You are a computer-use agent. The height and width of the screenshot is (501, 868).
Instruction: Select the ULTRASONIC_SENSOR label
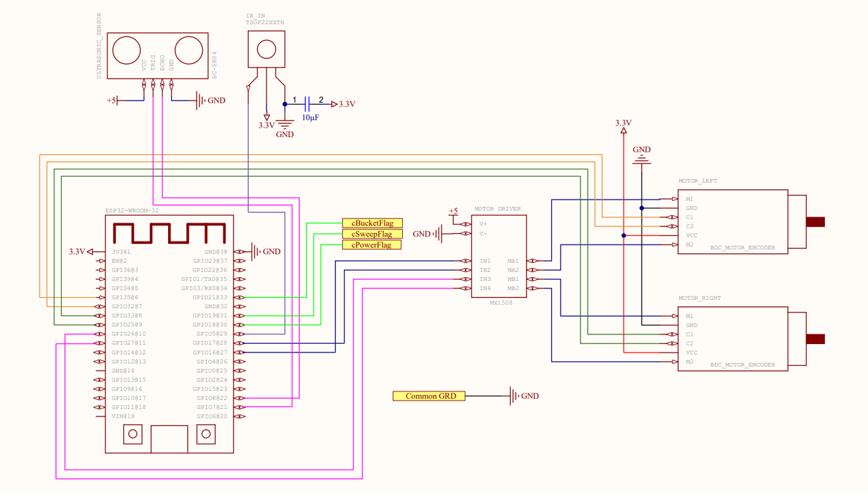(99, 45)
